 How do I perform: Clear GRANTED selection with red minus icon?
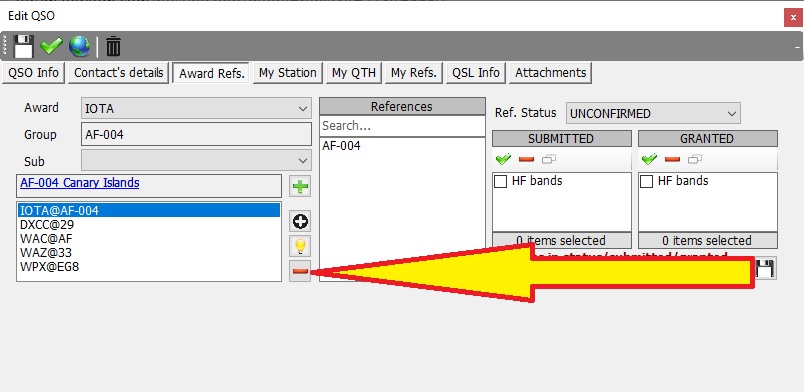coord(672,159)
